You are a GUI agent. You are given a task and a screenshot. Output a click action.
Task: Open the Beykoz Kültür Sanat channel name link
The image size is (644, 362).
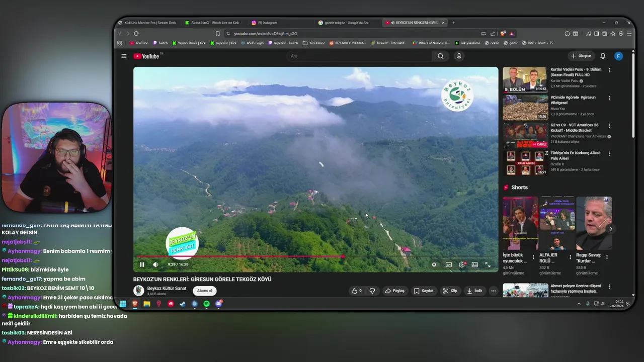click(167, 289)
